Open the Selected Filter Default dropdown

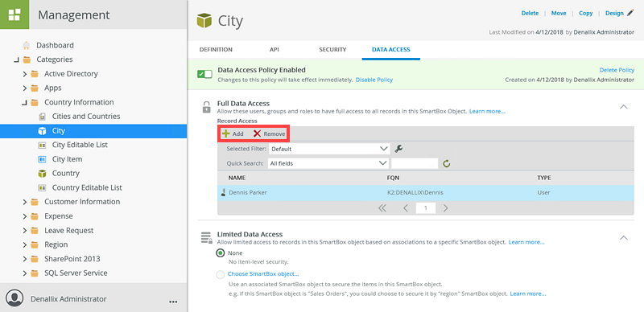coord(328,149)
